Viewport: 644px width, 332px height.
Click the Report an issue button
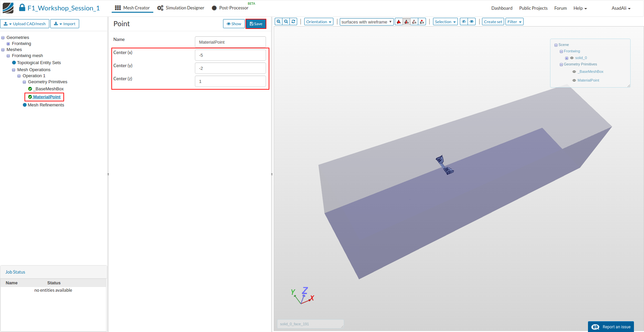coord(611,327)
